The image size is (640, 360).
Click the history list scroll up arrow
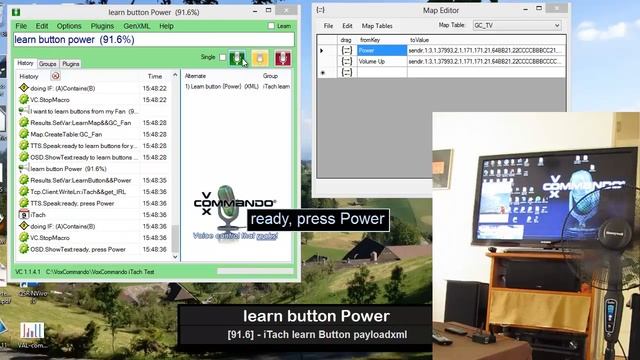pos(175,75)
